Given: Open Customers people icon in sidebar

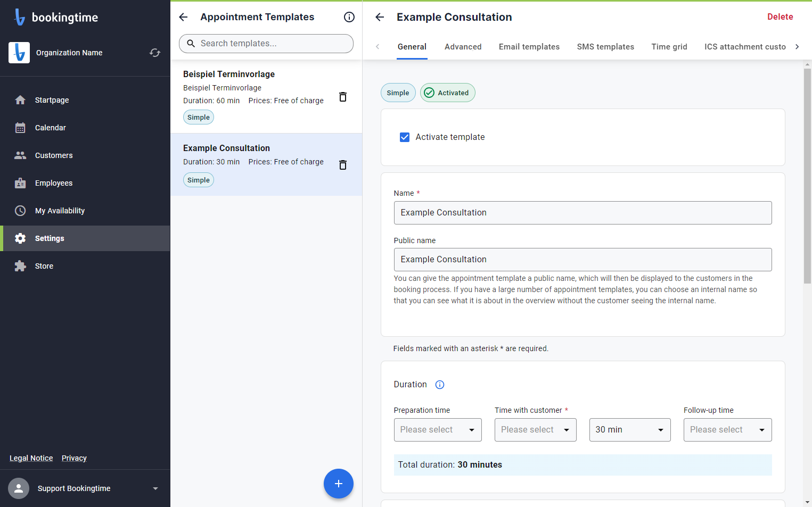Looking at the screenshot, I should pyautogui.click(x=20, y=155).
